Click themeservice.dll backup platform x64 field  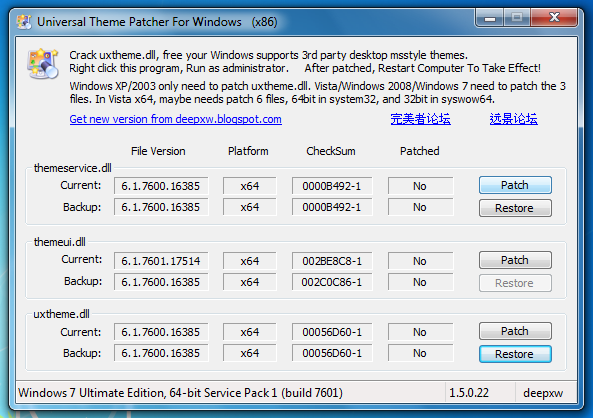coord(250,207)
